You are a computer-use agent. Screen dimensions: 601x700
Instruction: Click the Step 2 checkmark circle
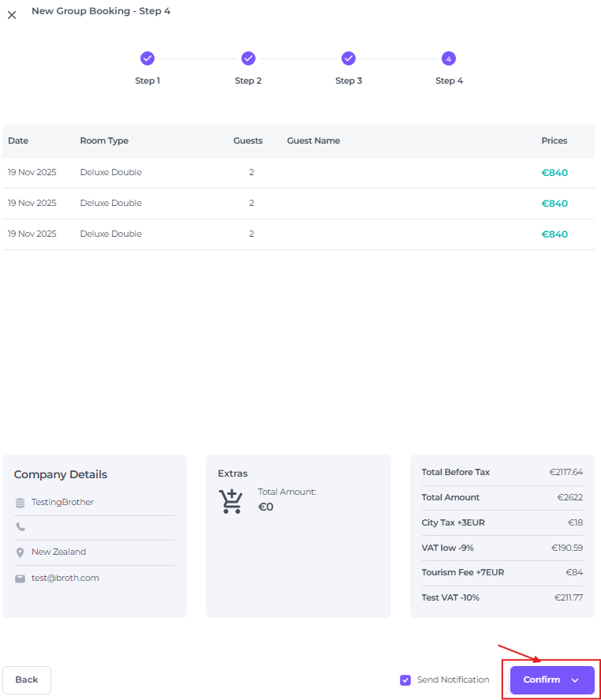248,58
